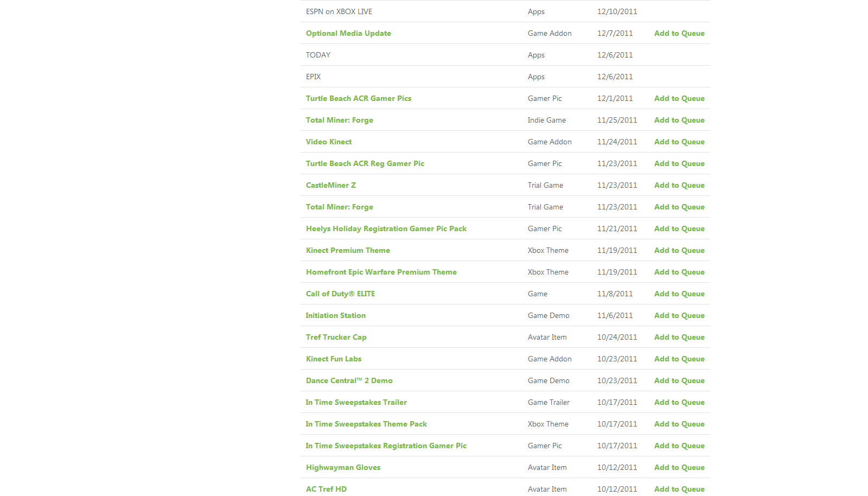
Task: Select the date 12/10/2011
Action: point(617,11)
